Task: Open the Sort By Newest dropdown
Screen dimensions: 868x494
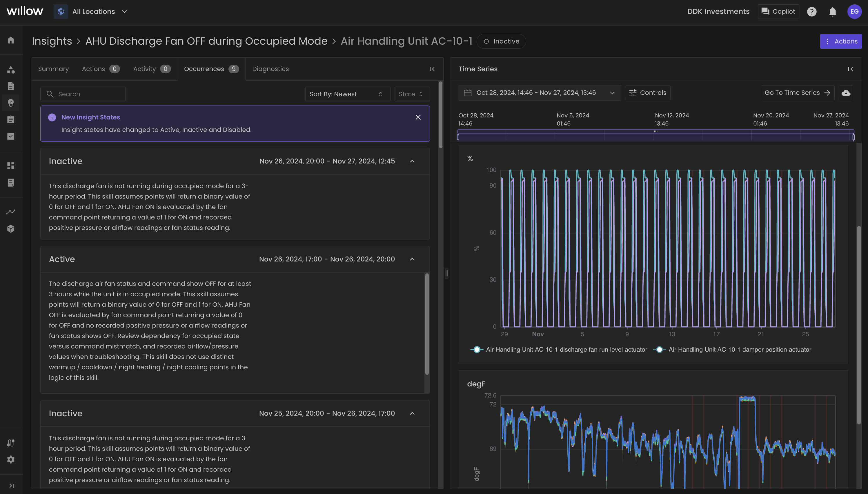Action: pos(347,94)
